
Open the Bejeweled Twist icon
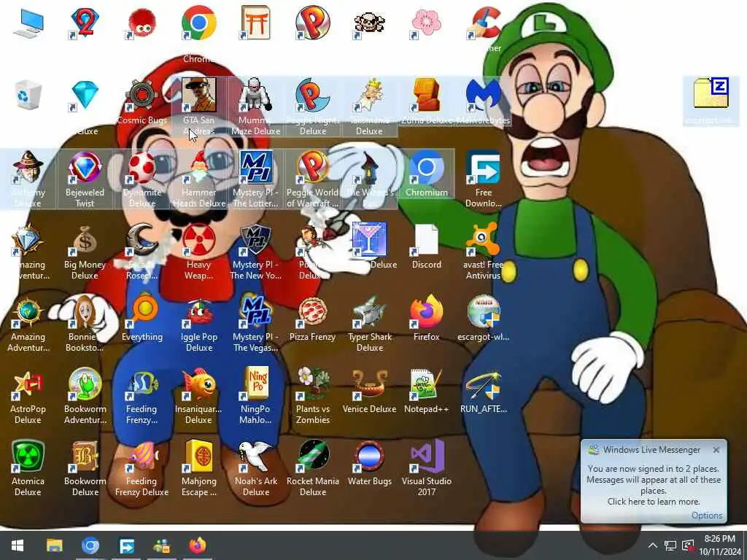point(85,168)
